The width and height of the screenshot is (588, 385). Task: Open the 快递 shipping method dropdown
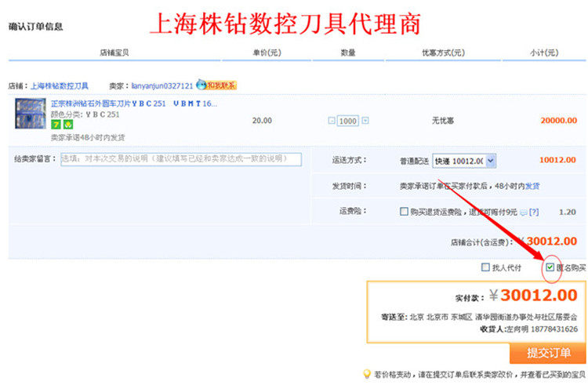tap(466, 161)
